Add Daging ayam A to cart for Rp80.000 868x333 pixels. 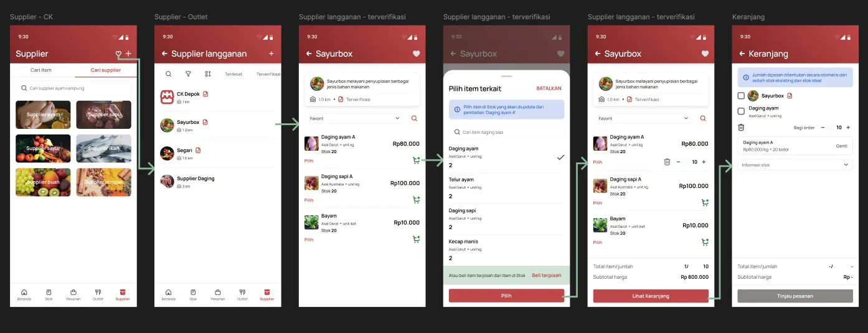pyautogui.click(x=416, y=161)
